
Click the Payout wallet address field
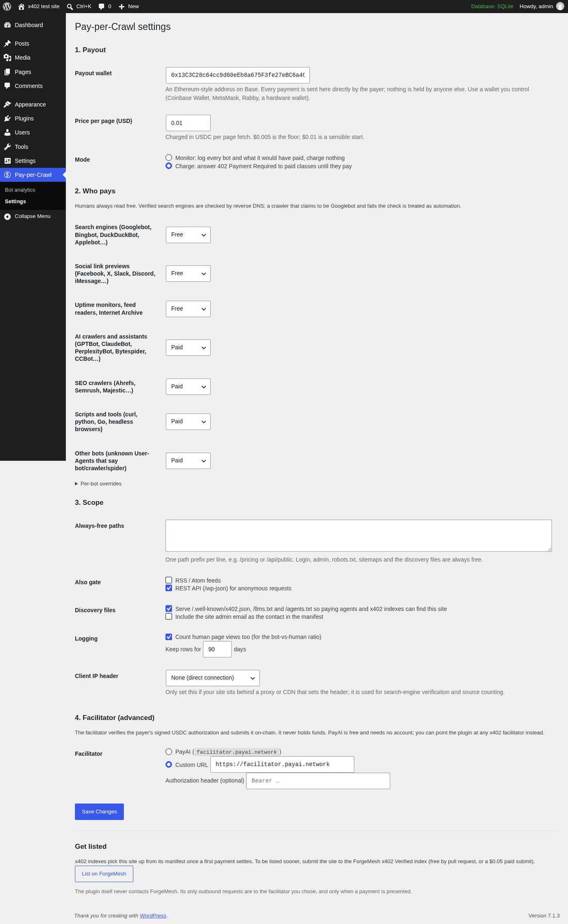(238, 75)
